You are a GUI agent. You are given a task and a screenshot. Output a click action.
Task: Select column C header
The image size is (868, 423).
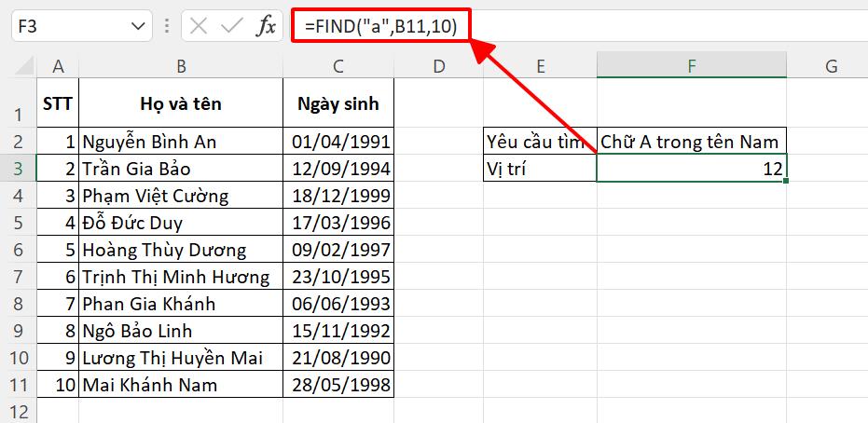[x=338, y=66]
